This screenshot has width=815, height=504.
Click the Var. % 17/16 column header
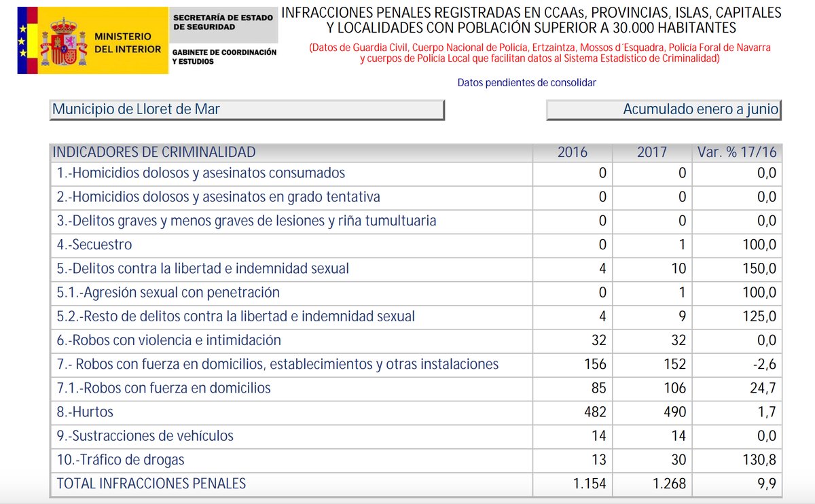pos(737,152)
